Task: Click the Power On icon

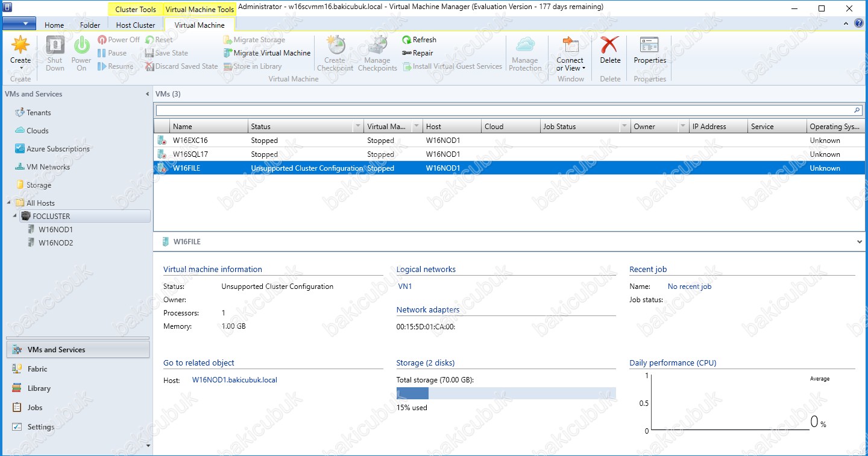Action: [x=81, y=45]
